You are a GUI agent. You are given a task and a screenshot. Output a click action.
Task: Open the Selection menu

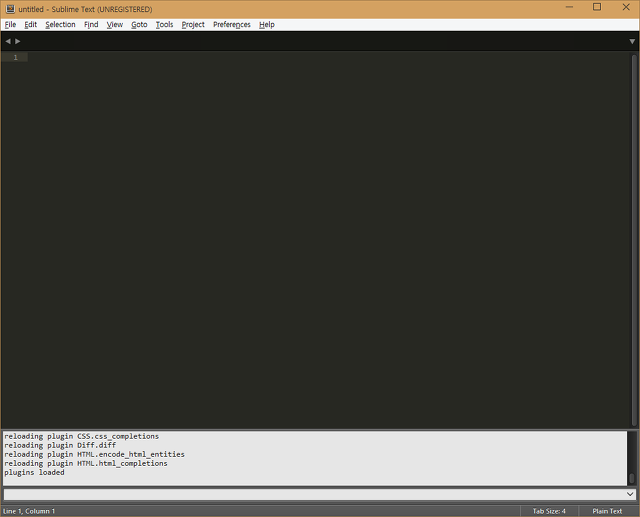pyautogui.click(x=60, y=24)
